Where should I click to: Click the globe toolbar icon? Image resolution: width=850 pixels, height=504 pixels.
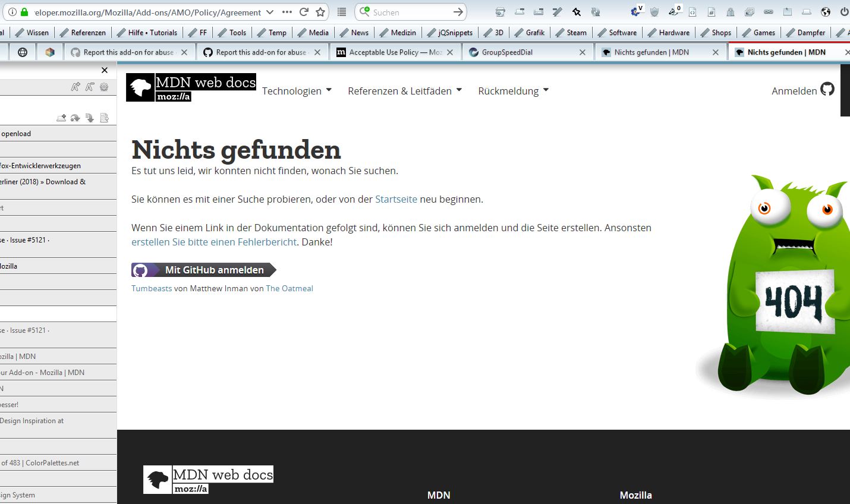tap(826, 12)
